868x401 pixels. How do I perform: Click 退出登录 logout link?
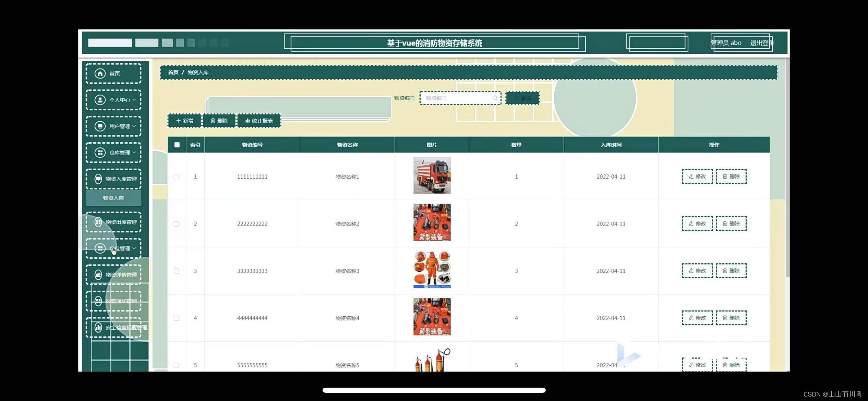tap(761, 43)
